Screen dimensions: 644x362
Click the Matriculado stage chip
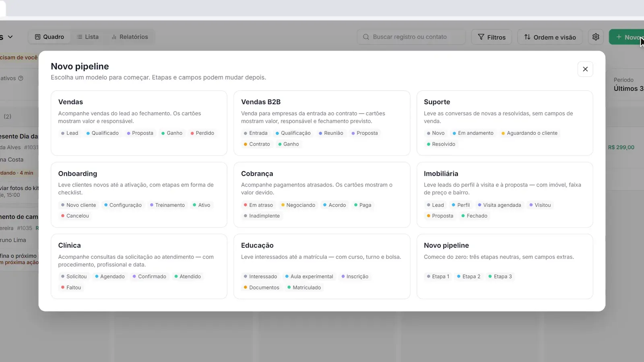coord(304,288)
